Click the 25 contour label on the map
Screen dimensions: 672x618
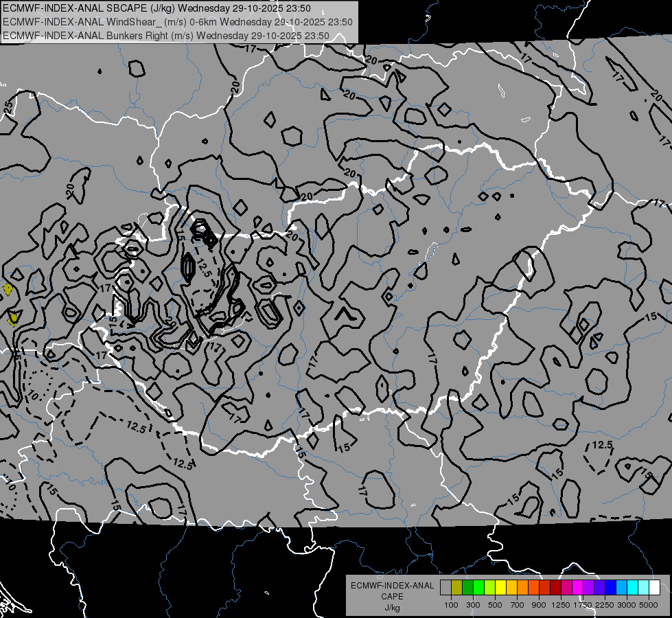point(8,108)
